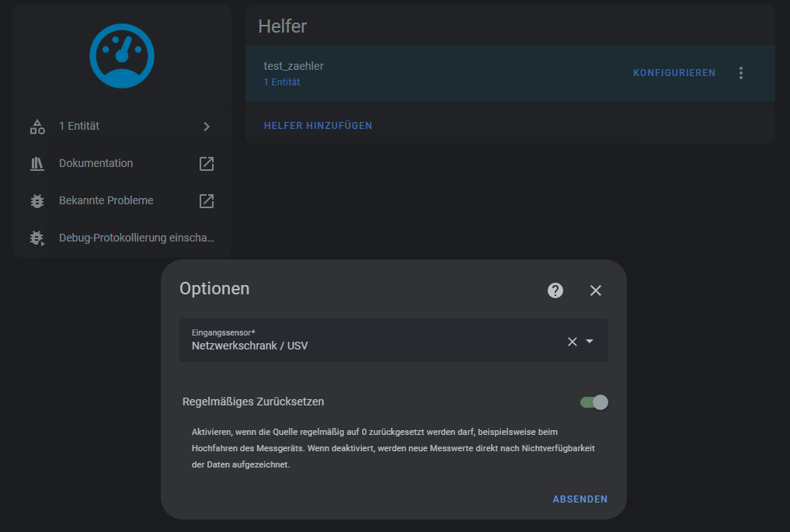Close the Optionen dialog
The width and height of the screenshot is (790, 532).
point(596,290)
